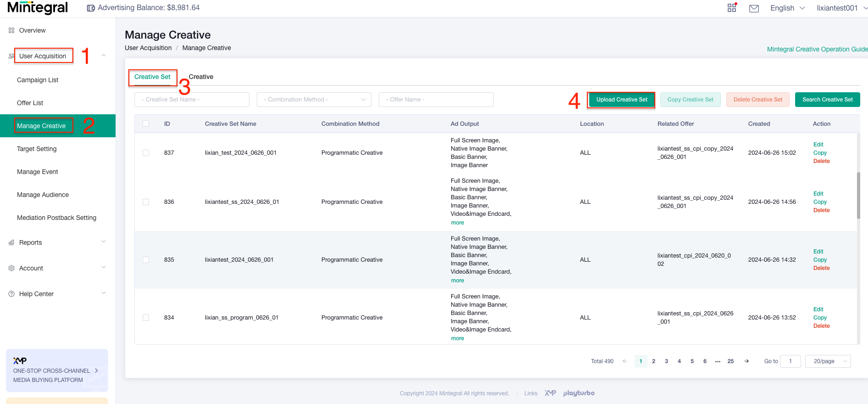Click the Mintegral logo

[x=38, y=8]
